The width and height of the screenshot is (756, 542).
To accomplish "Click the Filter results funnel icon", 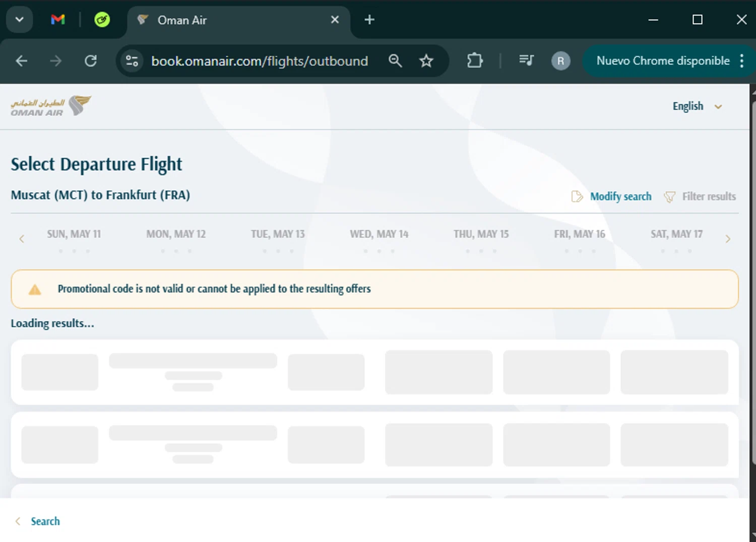I will click(x=669, y=196).
